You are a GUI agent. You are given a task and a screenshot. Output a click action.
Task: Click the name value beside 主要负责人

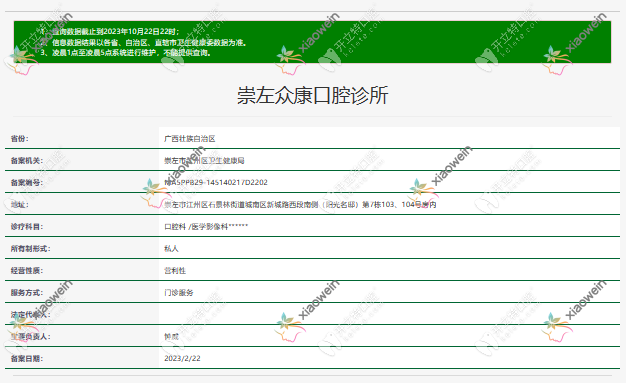coord(171,336)
